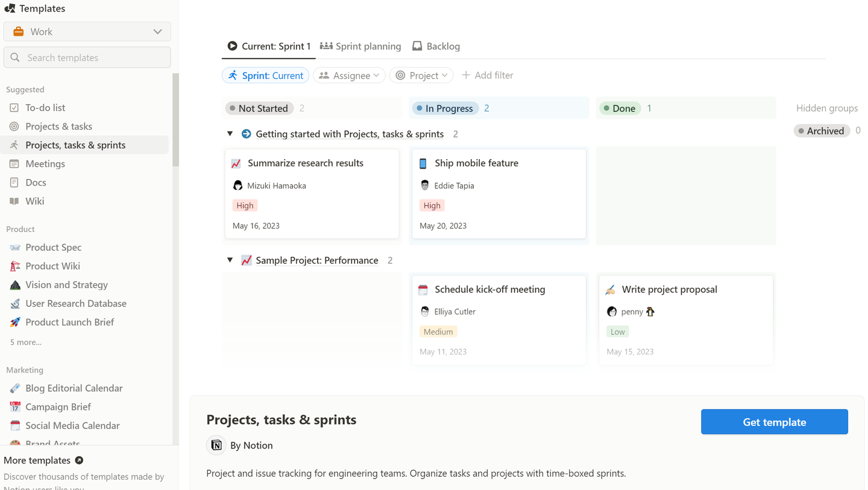Screen dimensions: 868x490
Task: Click the Campaign Brief calendar icon
Action: [x=15, y=407]
